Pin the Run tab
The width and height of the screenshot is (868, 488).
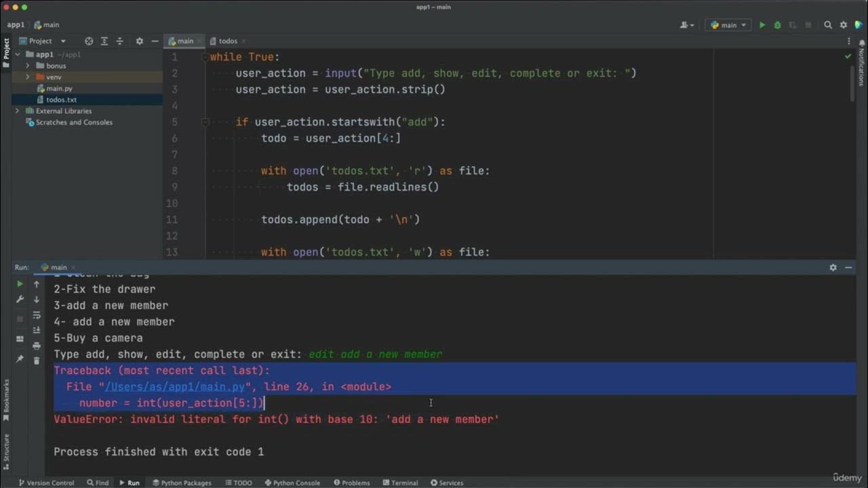click(x=20, y=359)
